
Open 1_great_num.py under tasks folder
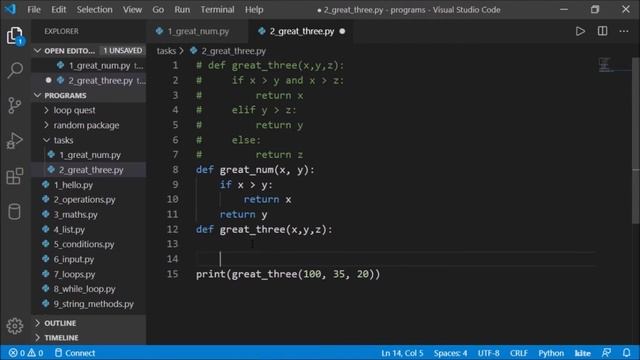coord(89,155)
